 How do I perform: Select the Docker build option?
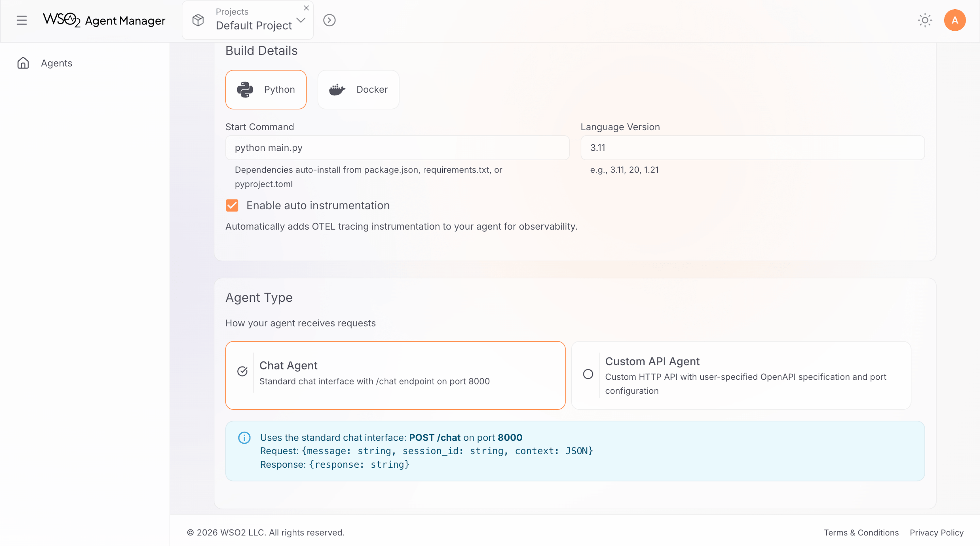click(x=358, y=89)
